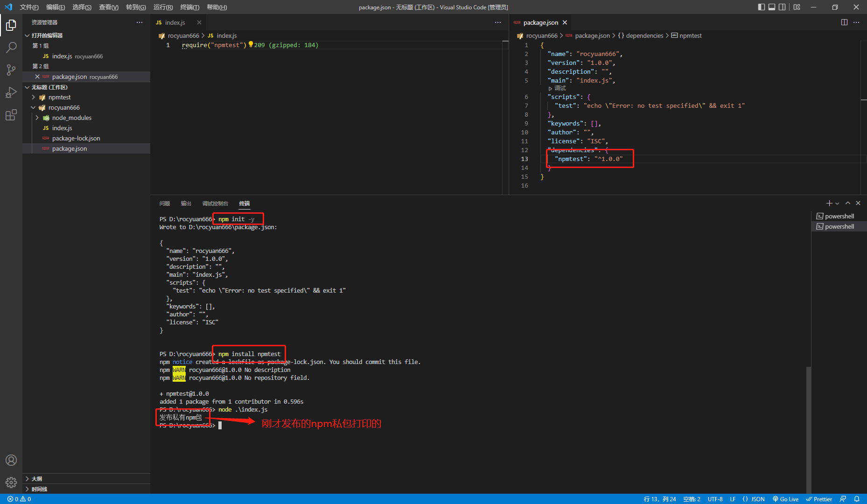
Task: Click the lightbulb icon on line 1
Action: [251, 44]
